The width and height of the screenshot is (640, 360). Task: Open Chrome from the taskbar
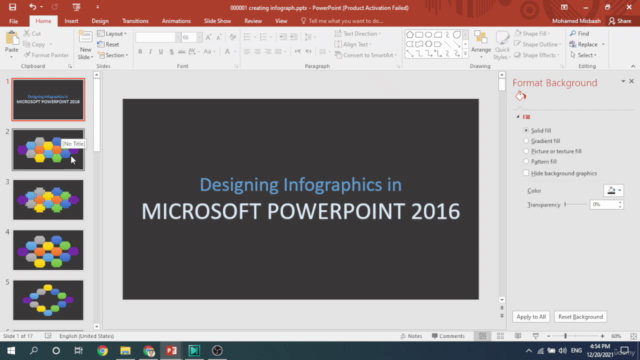coord(102,351)
